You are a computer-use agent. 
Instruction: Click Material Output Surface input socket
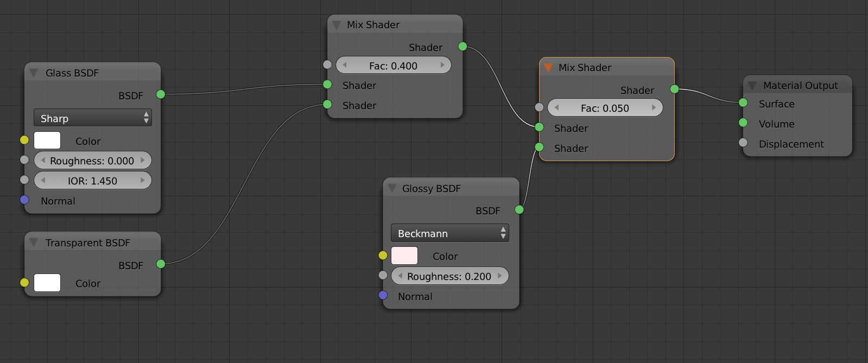pos(743,103)
